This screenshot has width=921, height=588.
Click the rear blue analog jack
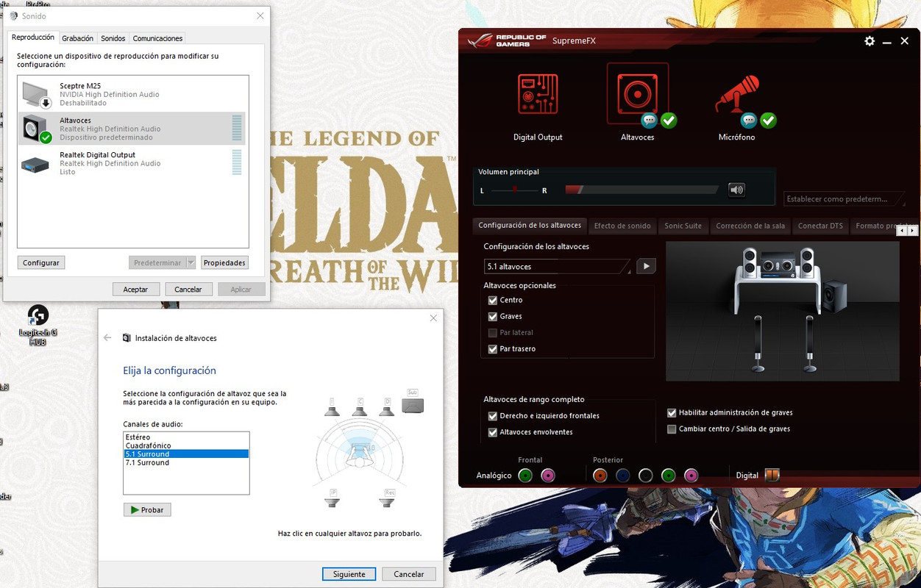623,476
